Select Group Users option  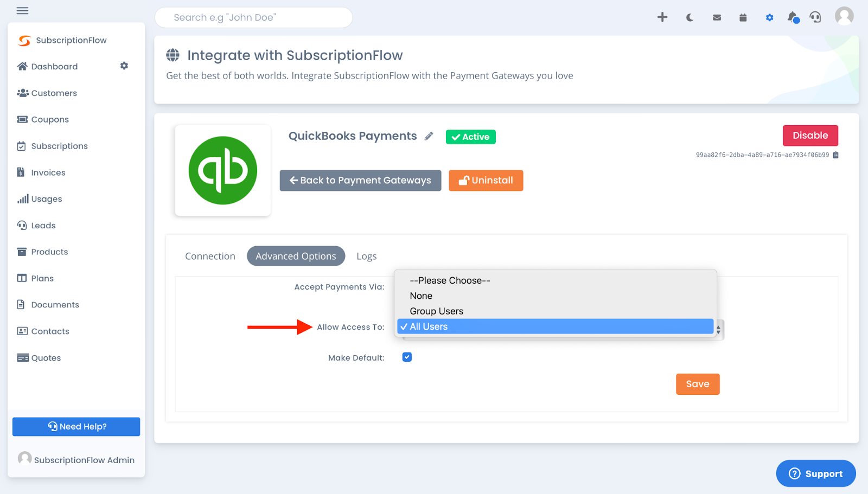pos(556,311)
